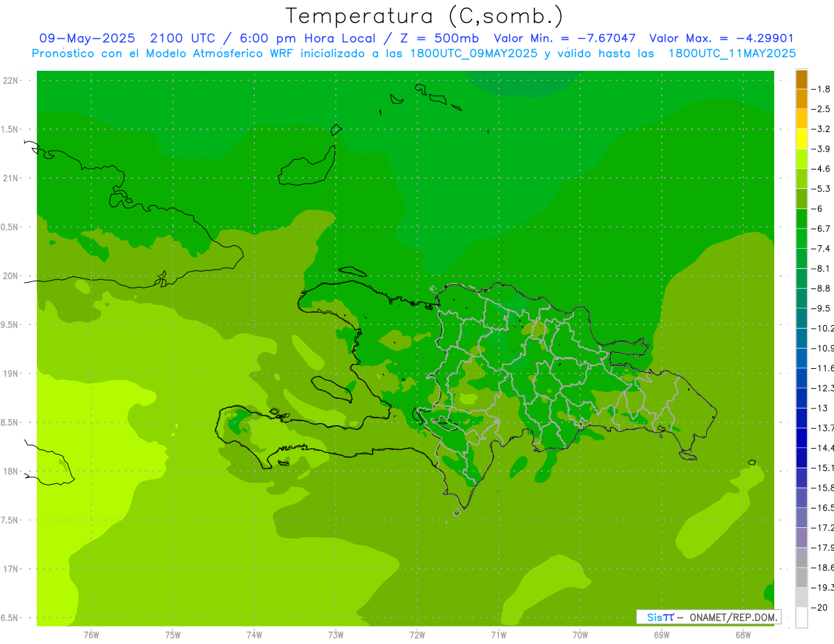Click the date '09-May-2025' in header
The width and height of the screenshot is (834, 644).
click(x=87, y=38)
